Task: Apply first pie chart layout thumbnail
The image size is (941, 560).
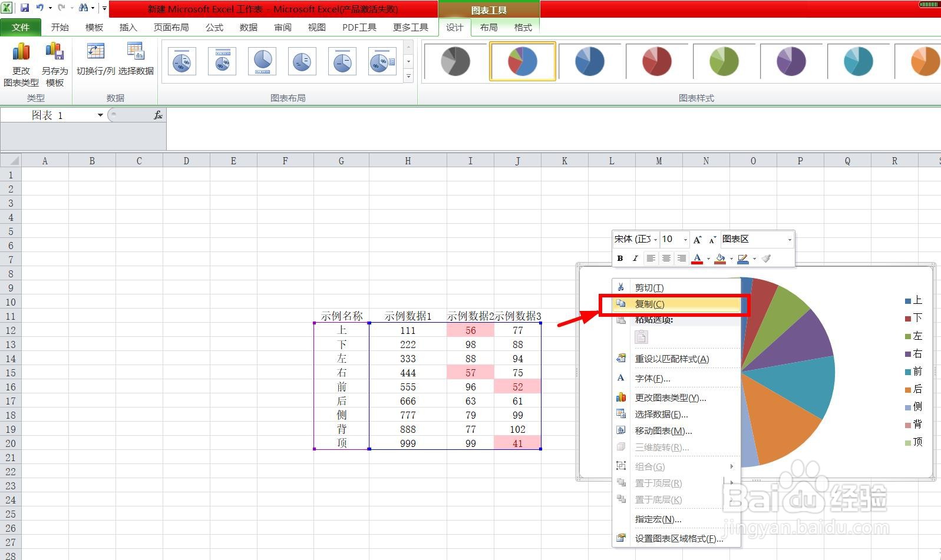Action: (182, 61)
